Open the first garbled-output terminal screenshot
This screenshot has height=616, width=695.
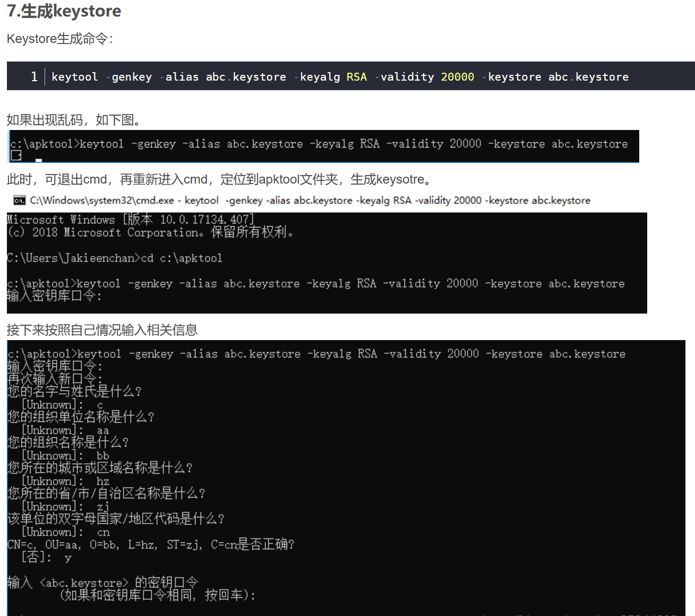(x=323, y=146)
